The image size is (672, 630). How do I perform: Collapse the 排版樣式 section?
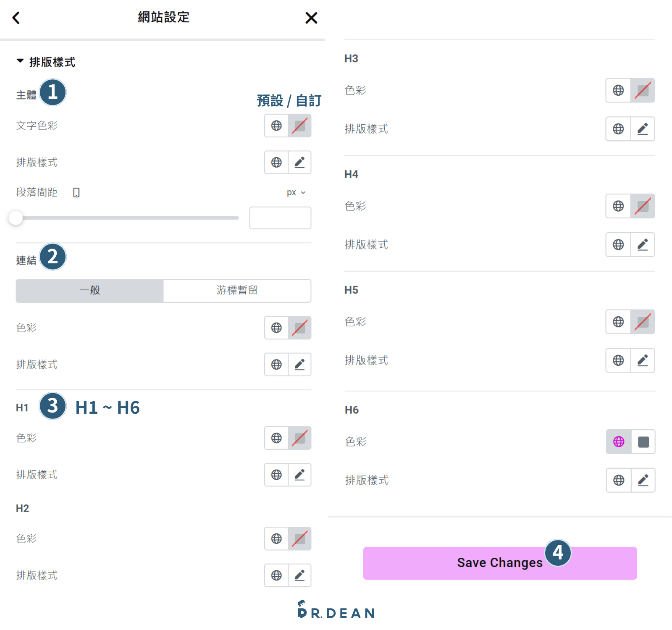19,61
